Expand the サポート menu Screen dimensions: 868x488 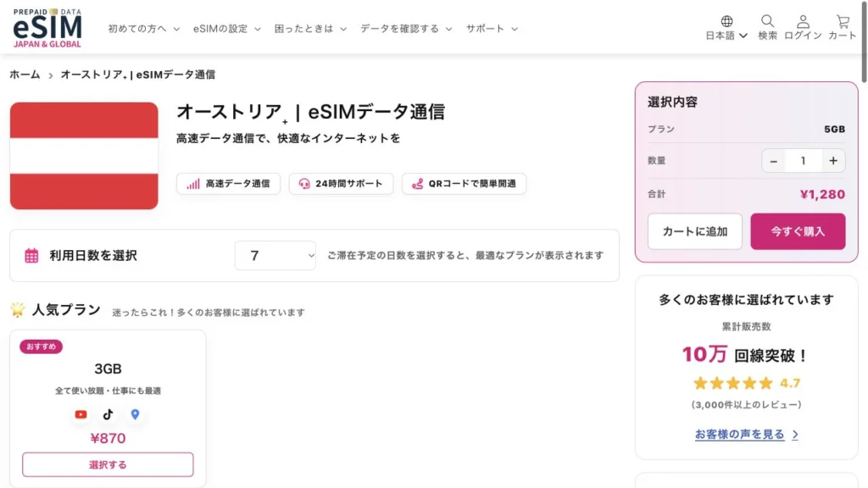(492, 29)
